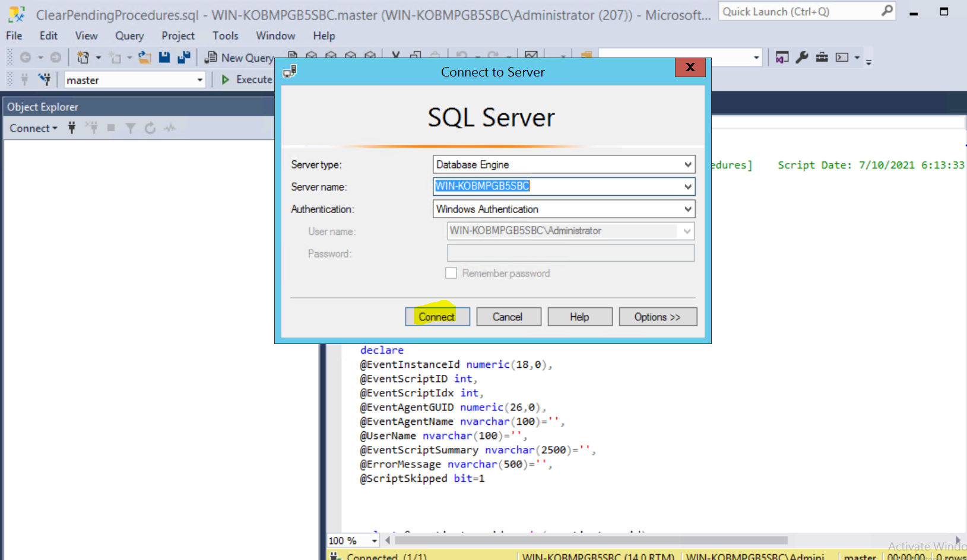
Task: Click the User name dropdown arrow
Action: (x=687, y=231)
